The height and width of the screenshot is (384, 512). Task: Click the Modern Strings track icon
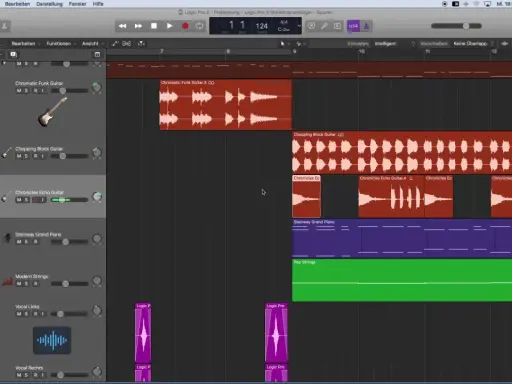(x=7, y=282)
